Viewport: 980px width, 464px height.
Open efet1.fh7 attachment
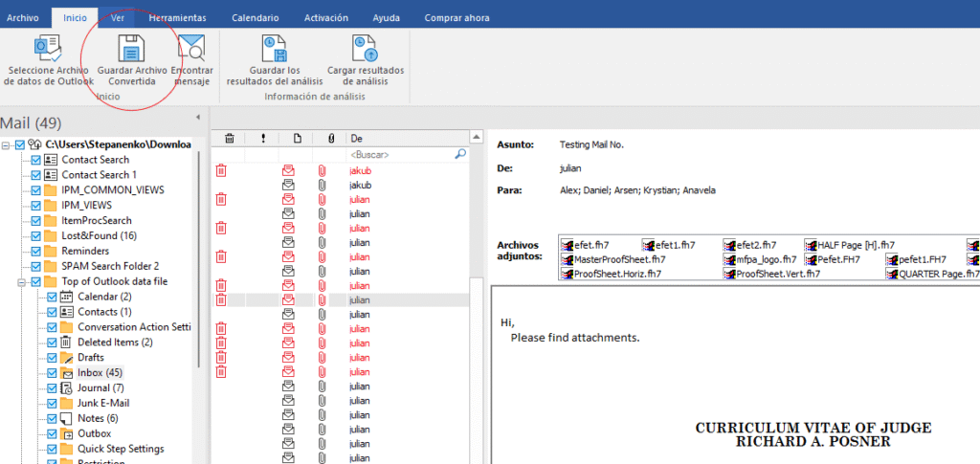click(668, 245)
